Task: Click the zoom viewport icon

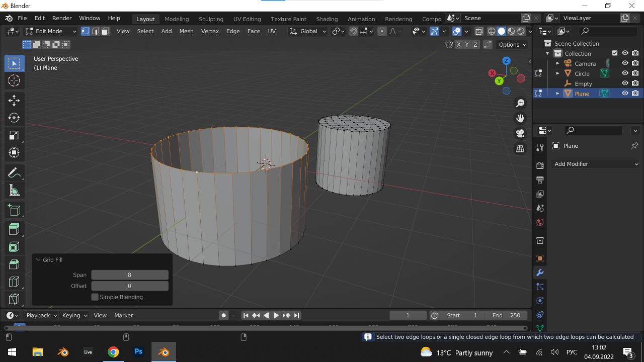Action: [x=520, y=103]
